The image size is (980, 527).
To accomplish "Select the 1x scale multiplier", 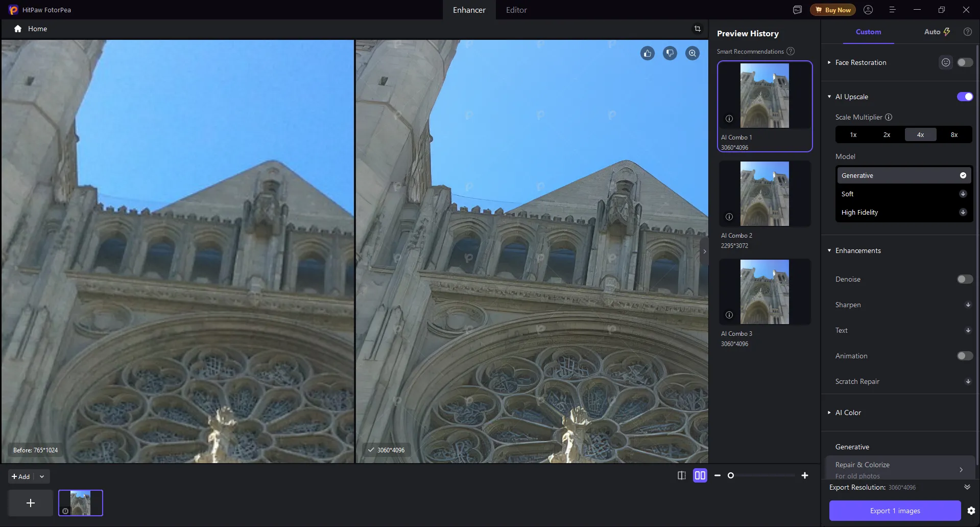I will click(853, 135).
